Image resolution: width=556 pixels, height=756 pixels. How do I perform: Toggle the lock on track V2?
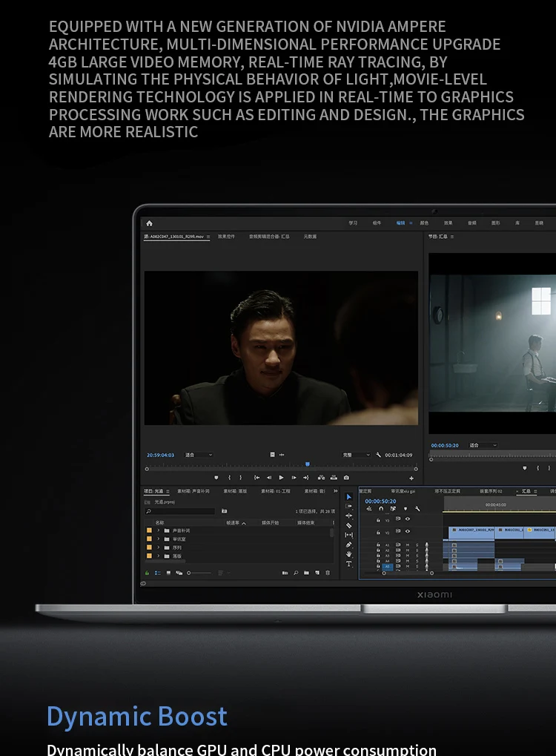[378, 532]
